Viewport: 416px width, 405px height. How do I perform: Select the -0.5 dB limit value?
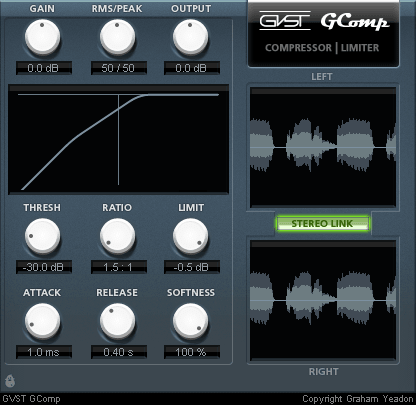tap(192, 267)
